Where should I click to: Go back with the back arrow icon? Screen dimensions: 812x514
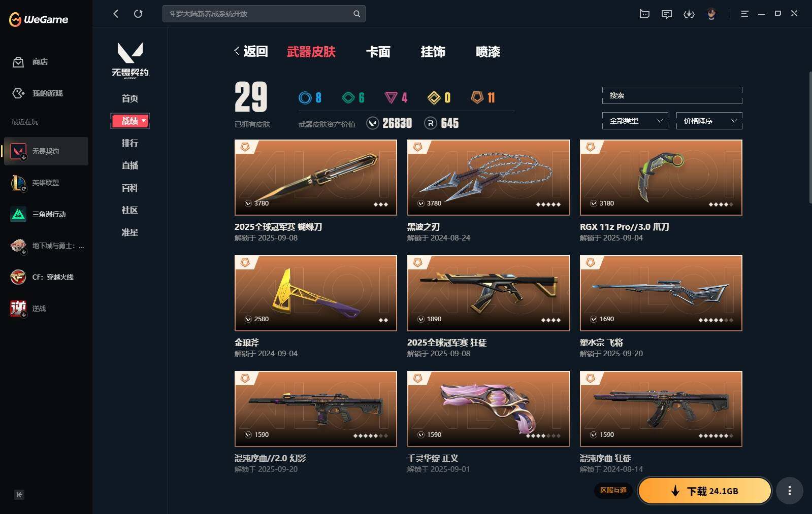pyautogui.click(x=116, y=14)
